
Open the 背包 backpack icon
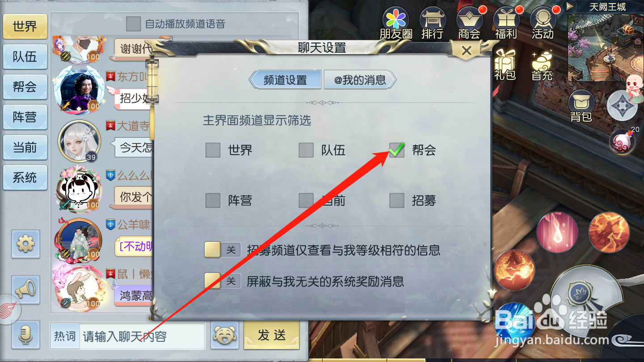581,106
